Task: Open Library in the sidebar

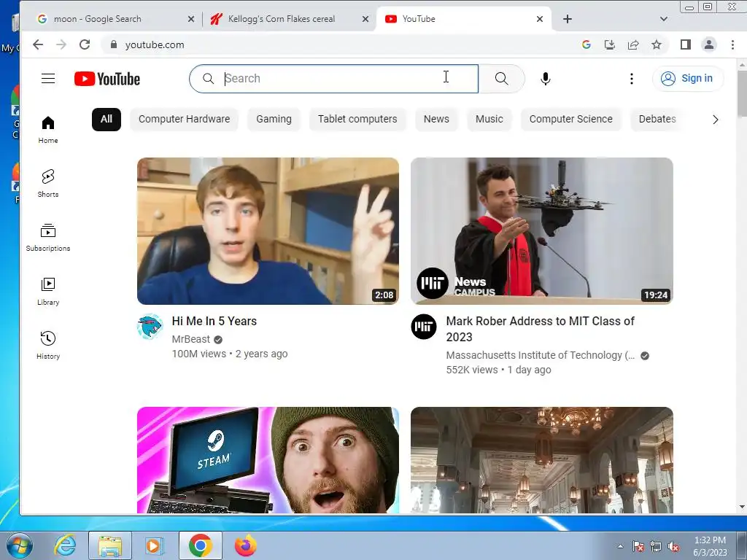Action: click(48, 292)
